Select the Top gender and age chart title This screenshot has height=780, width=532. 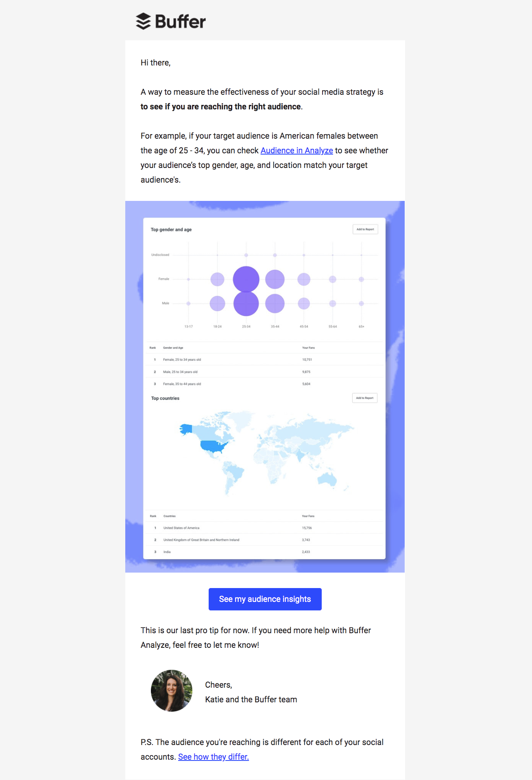click(171, 229)
